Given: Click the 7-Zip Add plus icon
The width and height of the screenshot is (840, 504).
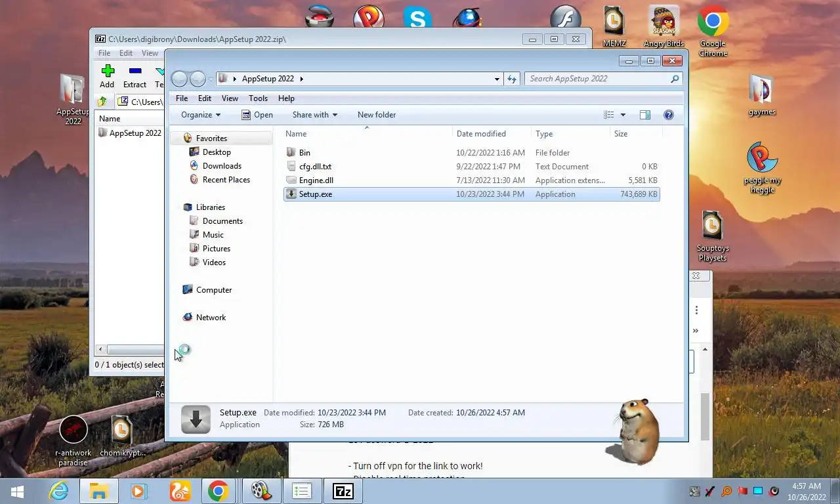Looking at the screenshot, I should pyautogui.click(x=108, y=70).
